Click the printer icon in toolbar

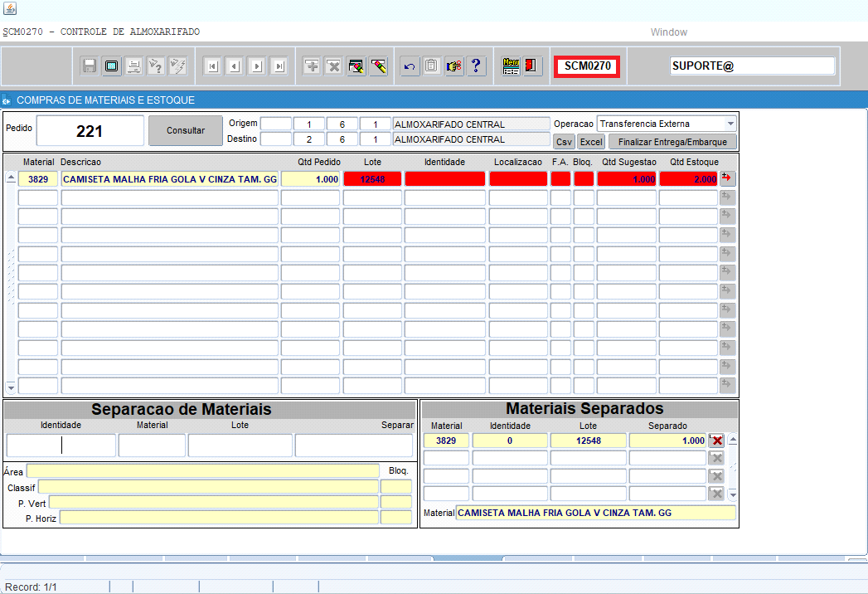[x=133, y=66]
